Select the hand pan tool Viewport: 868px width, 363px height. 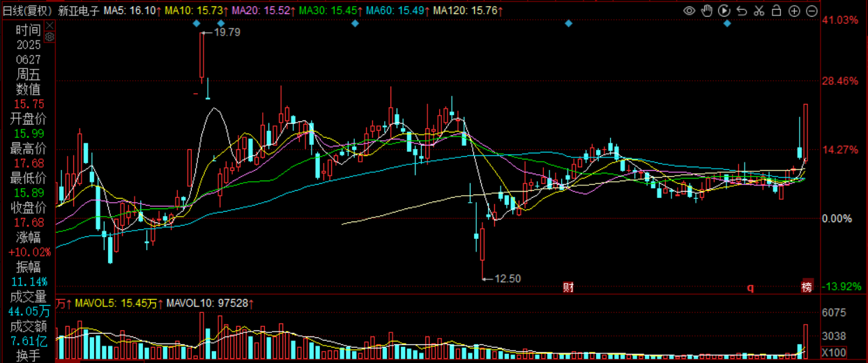[706, 10]
